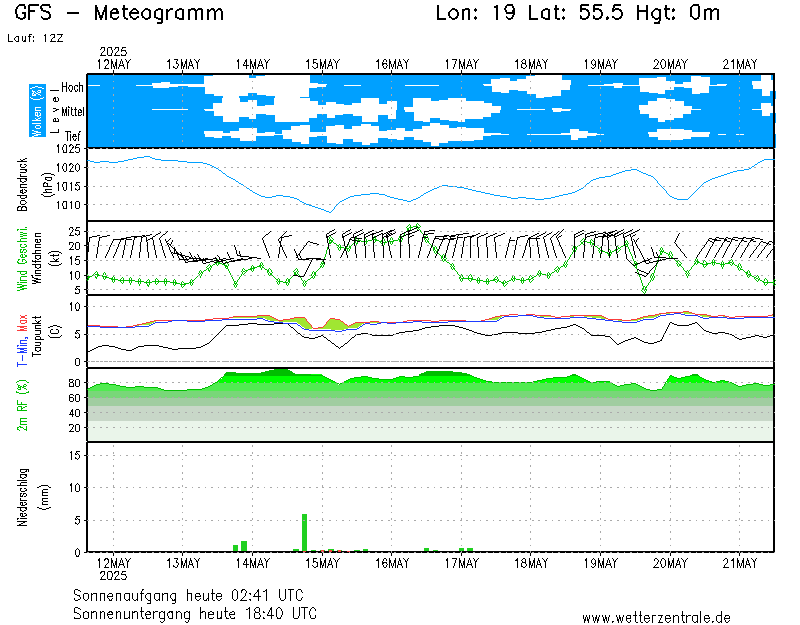Click the '80' humidity axis value
This screenshot has height=625, width=800.
tap(74, 383)
